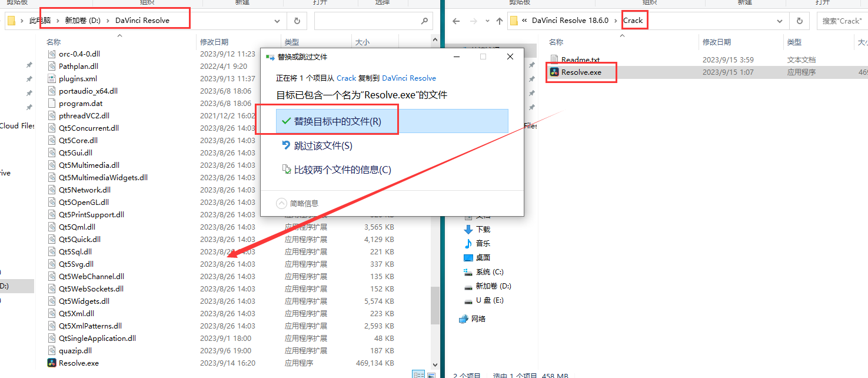Open recent locations dropdown next to forward arrow

488,21
